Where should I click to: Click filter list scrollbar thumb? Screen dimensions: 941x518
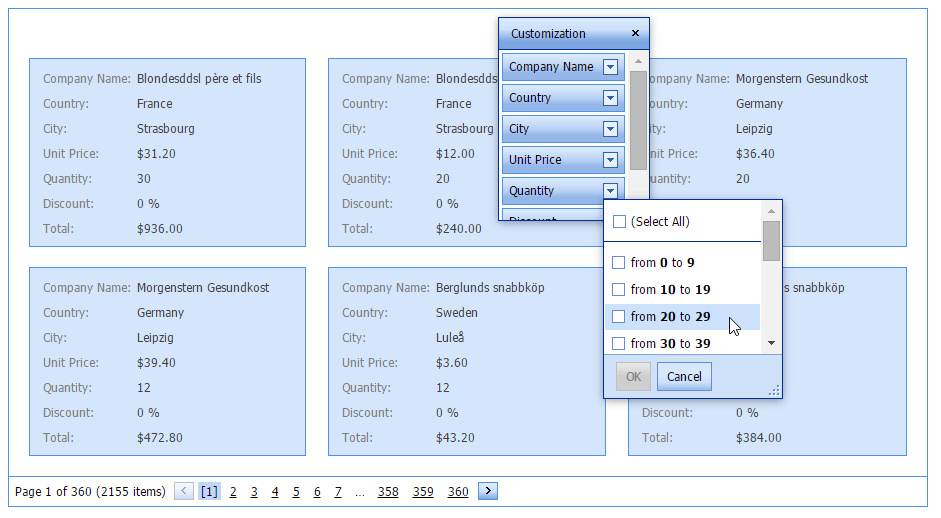click(771, 241)
